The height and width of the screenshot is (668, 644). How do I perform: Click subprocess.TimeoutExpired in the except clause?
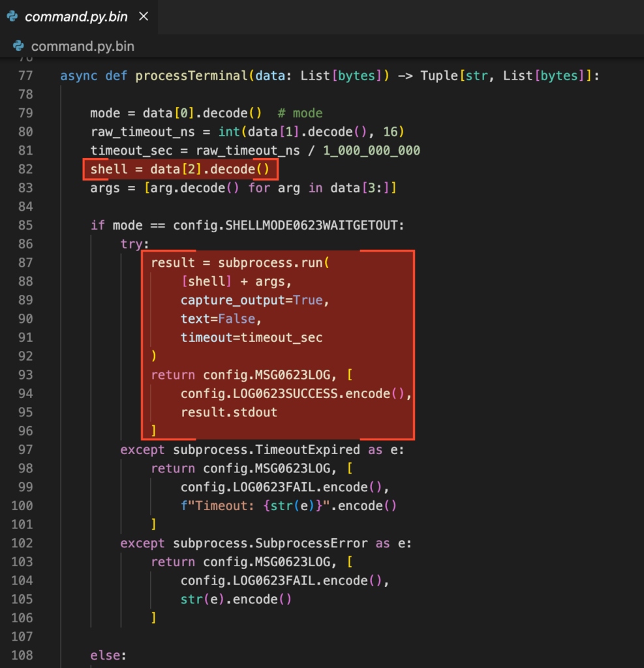click(266, 450)
